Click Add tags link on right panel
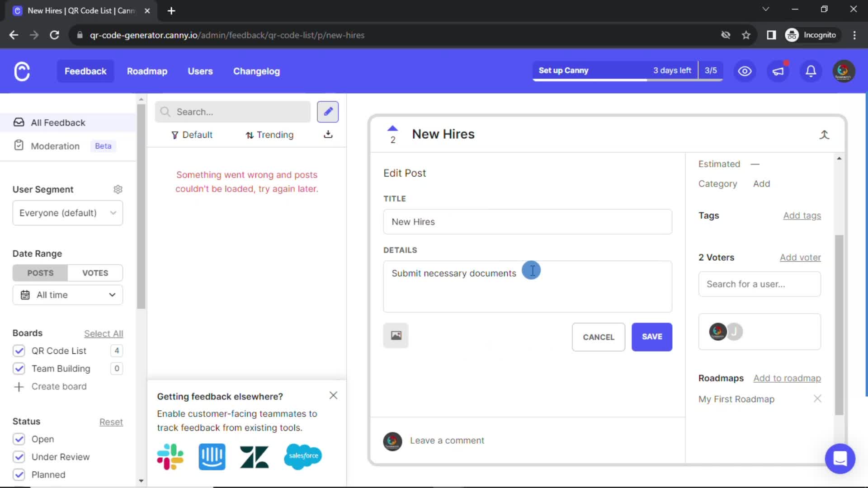Screen dimensions: 868x488 (802, 215)
